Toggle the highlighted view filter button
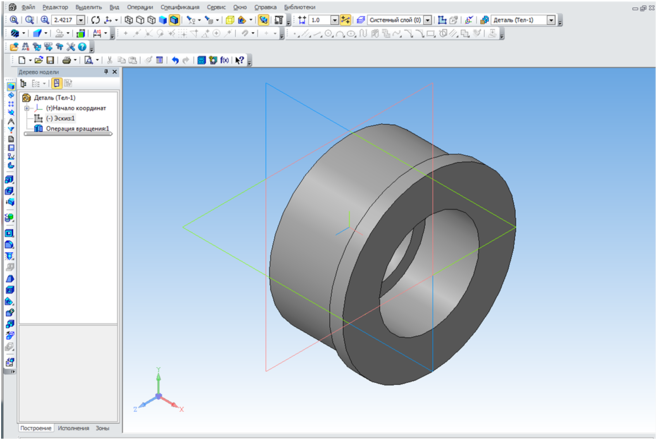Screen dimensions: 657x440 point(264,20)
